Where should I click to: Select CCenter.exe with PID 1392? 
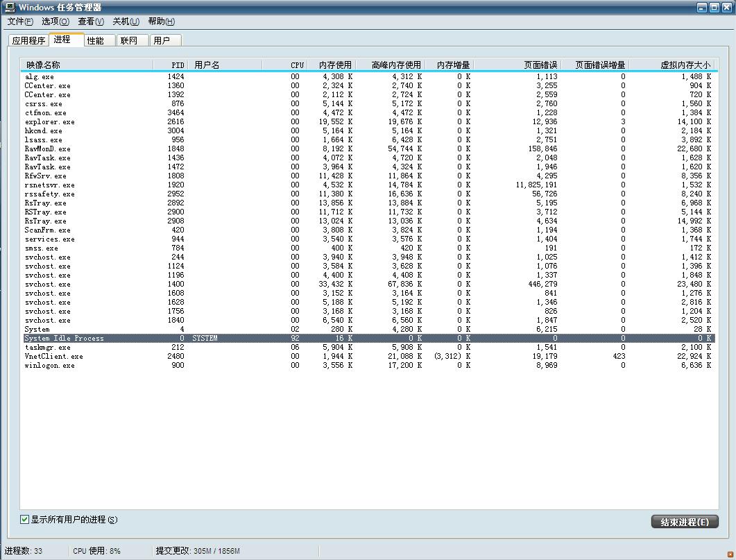368,94
